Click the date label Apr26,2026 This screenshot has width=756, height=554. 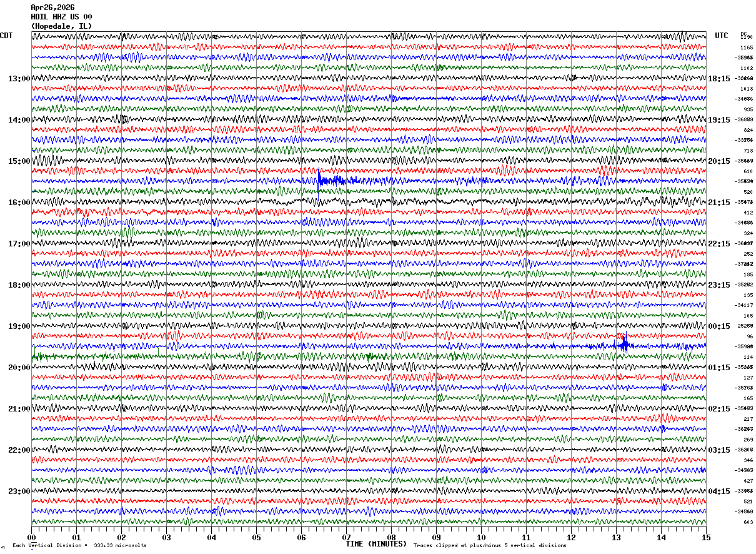coord(52,8)
